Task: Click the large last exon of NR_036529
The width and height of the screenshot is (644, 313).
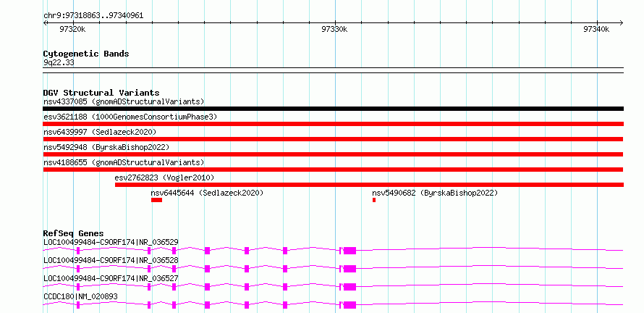Action: [350, 251]
